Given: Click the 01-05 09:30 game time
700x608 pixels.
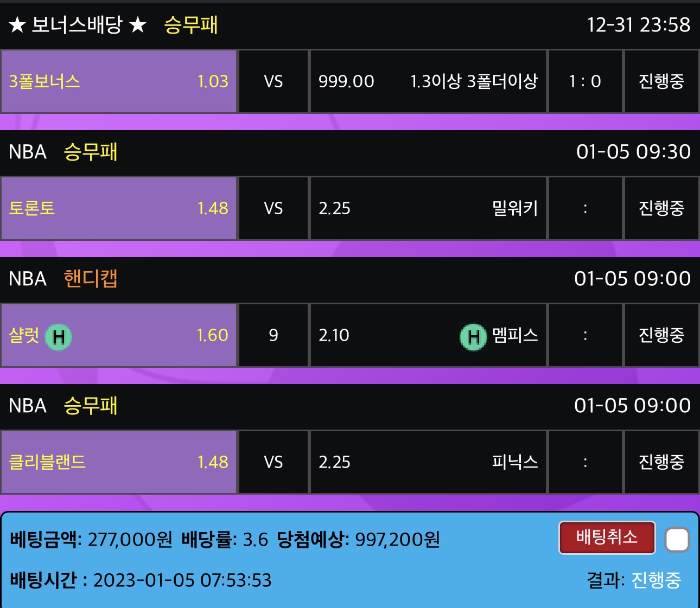Looking at the screenshot, I should tap(633, 152).
